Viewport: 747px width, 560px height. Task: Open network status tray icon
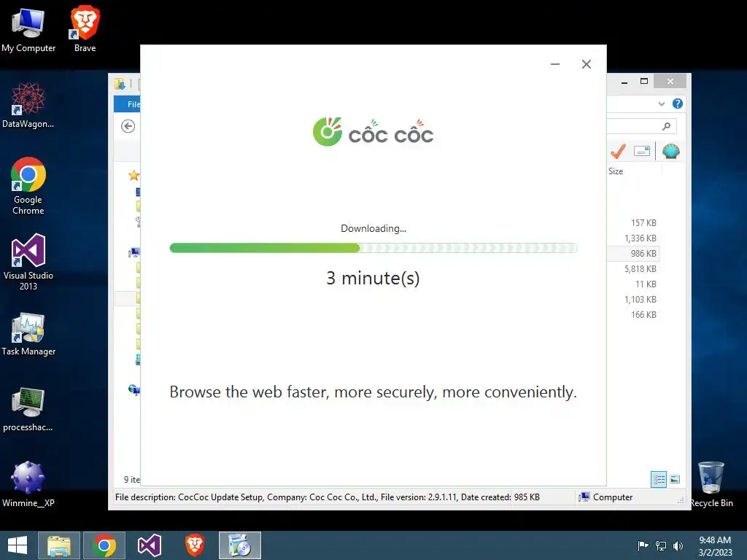(x=661, y=545)
